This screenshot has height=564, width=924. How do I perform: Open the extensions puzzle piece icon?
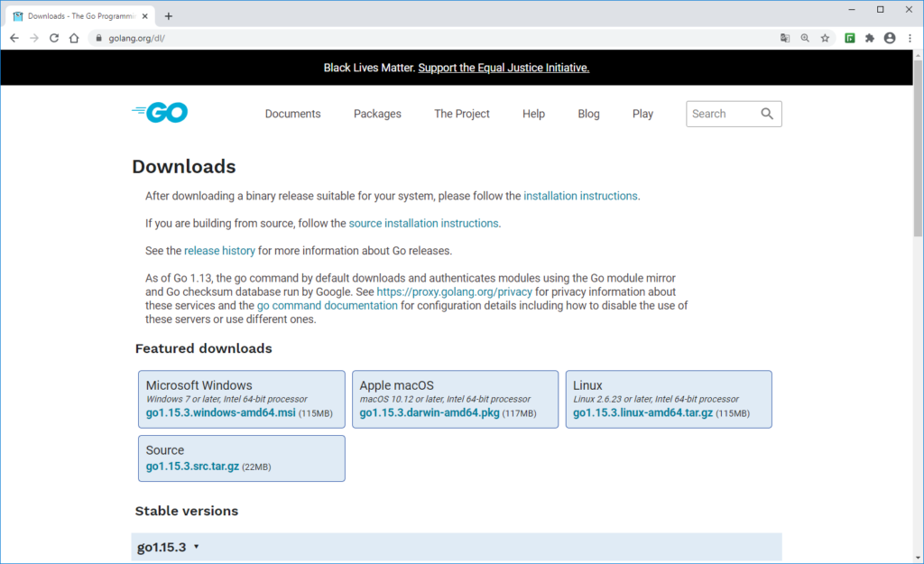point(870,38)
